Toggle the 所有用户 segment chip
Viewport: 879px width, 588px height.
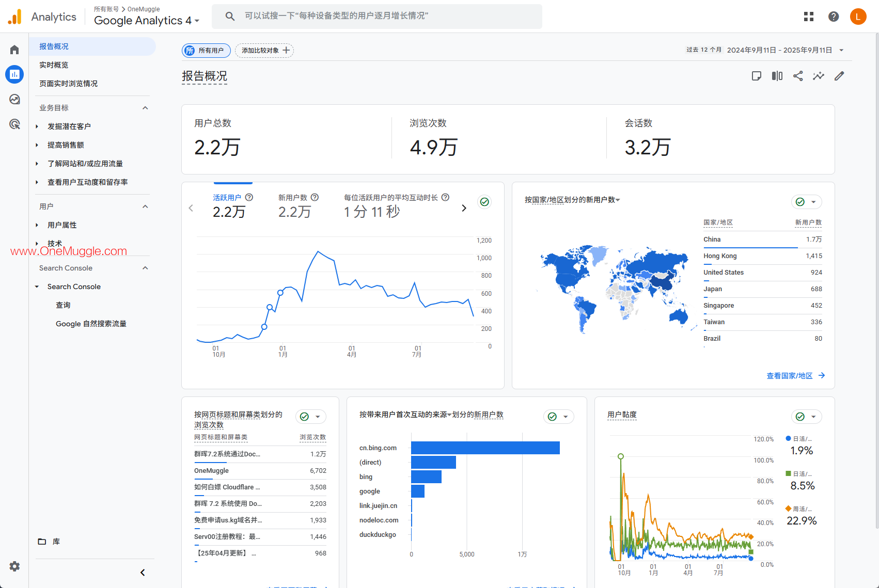tap(206, 50)
